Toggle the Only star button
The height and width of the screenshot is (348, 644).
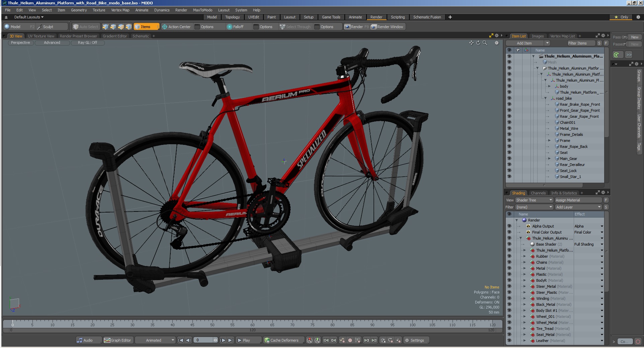point(621,17)
